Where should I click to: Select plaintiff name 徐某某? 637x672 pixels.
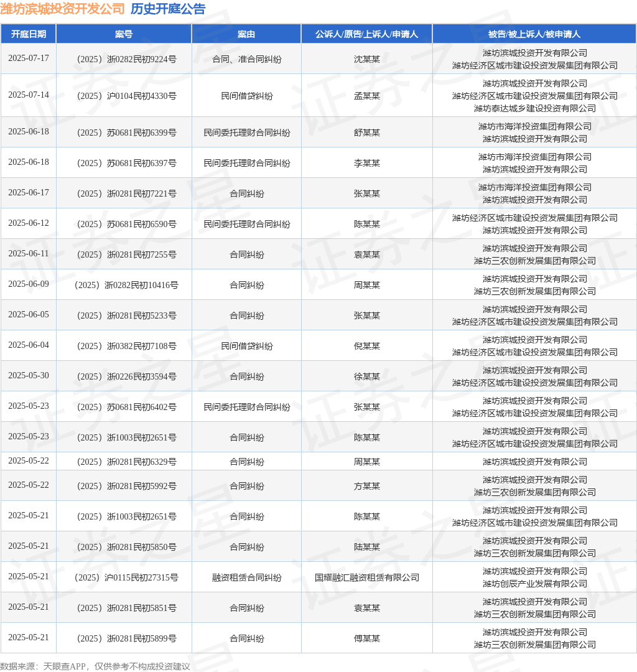(366, 376)
